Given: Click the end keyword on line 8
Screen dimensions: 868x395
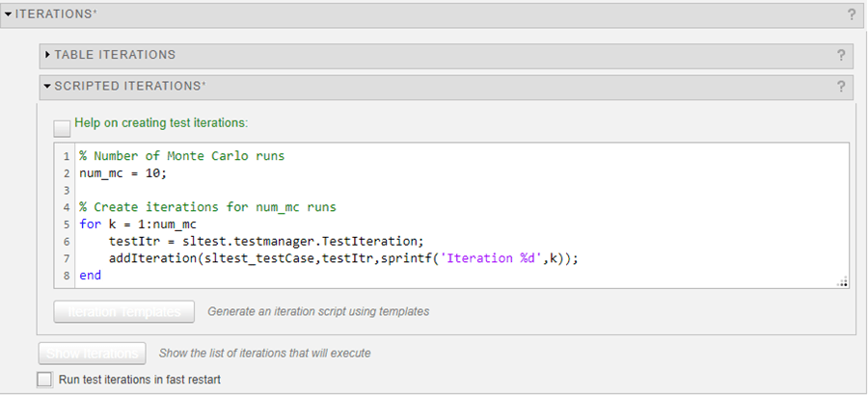Looking at the screenshot, I should click(90, 276).
